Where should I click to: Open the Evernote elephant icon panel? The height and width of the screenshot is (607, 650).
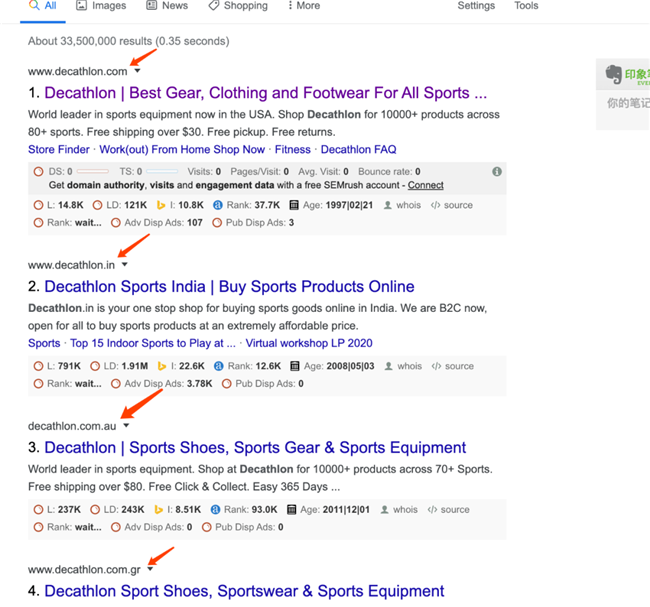click(x=614, y=74)
